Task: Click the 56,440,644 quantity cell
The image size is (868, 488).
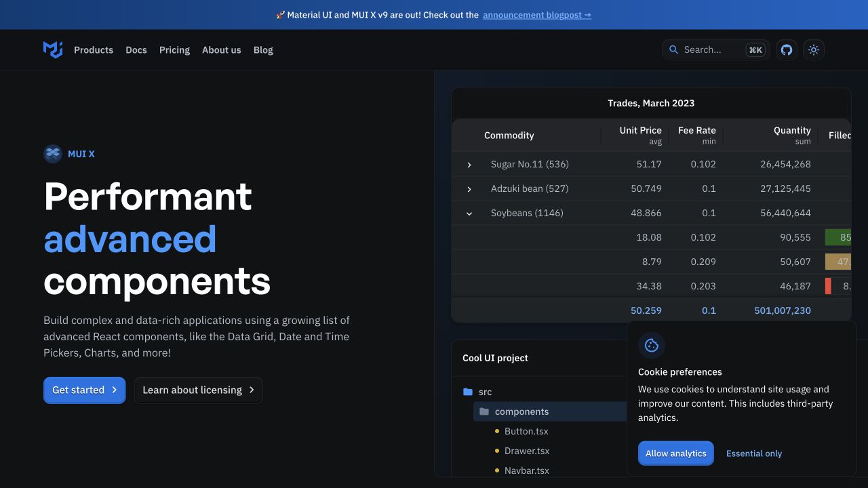Action: [785, 213]
